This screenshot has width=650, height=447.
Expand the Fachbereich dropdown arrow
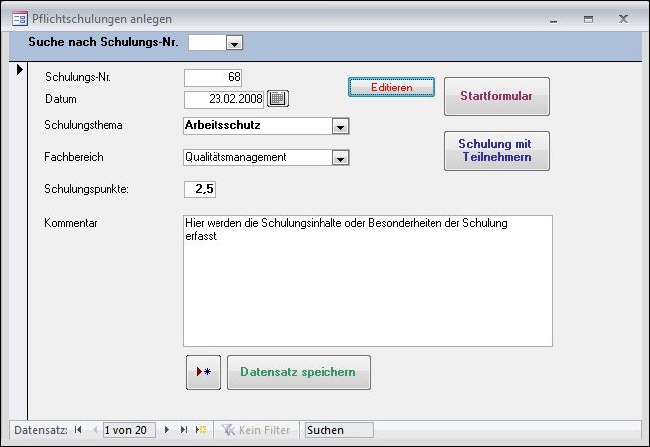coord(340,158)
